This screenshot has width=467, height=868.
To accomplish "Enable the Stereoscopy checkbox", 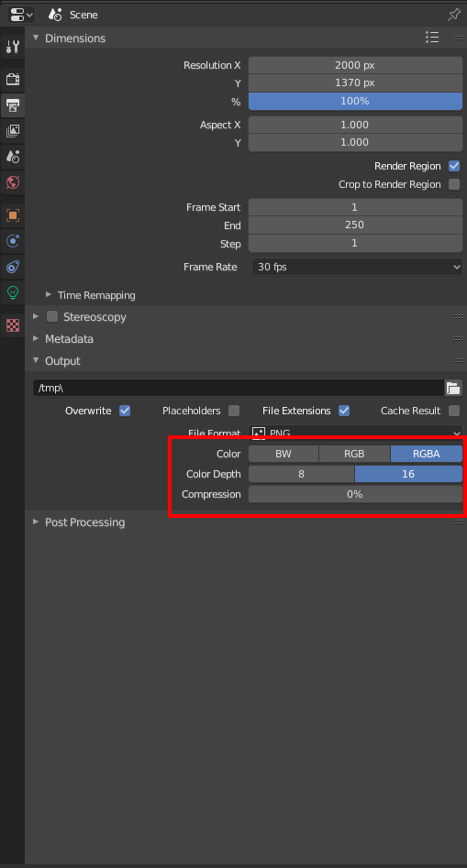I will tap(52, 316).
